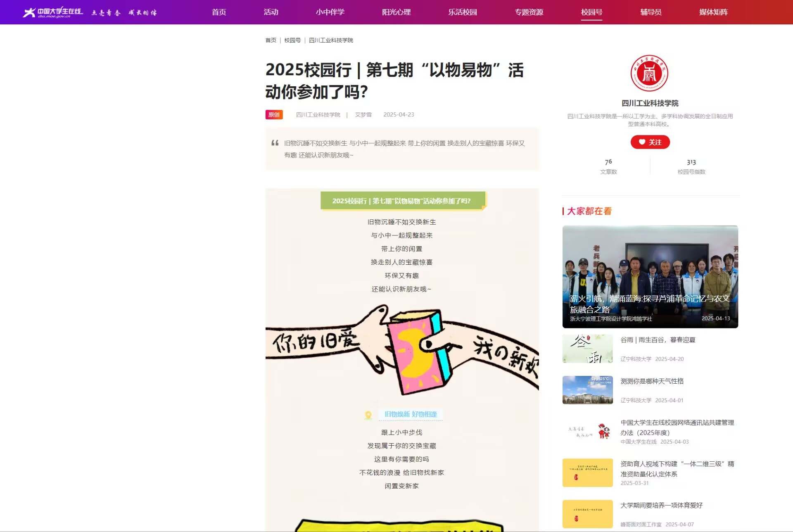This screenshot has width=793, height=532.
Task: Select the 阳光心理 navigation tab
Action: point(396,12)
